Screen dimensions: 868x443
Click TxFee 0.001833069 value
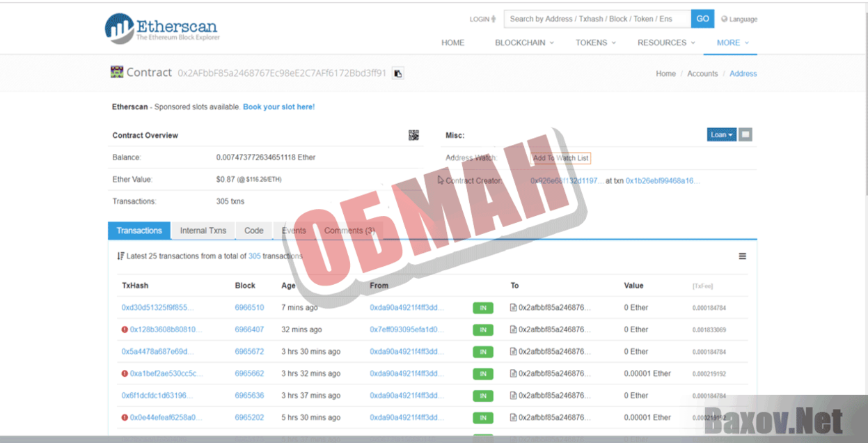(709, 330)
